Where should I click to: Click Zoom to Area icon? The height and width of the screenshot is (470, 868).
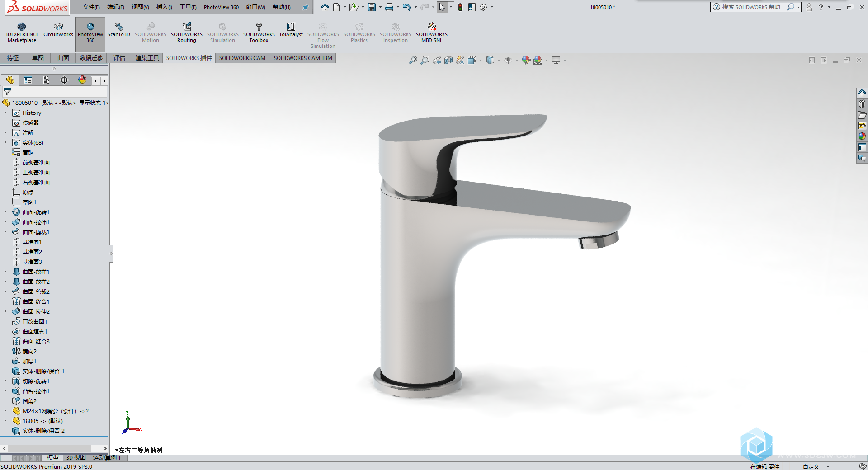(425, 60)
